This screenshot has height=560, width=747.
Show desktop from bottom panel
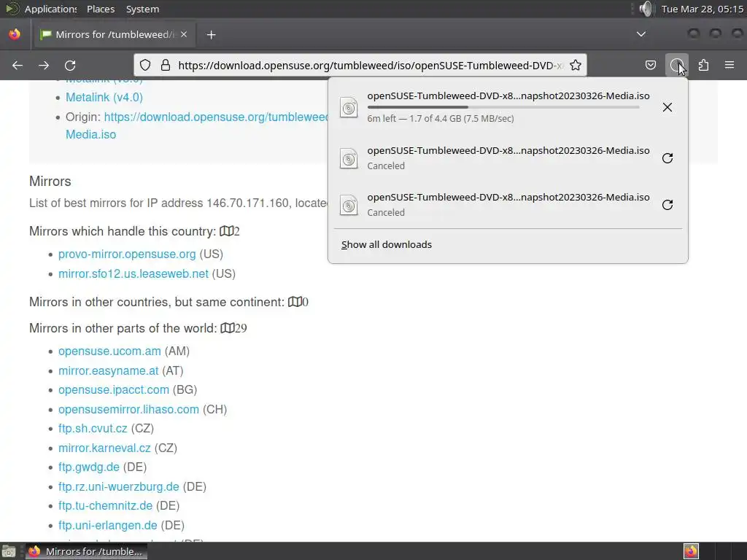(x=9, y=551)
